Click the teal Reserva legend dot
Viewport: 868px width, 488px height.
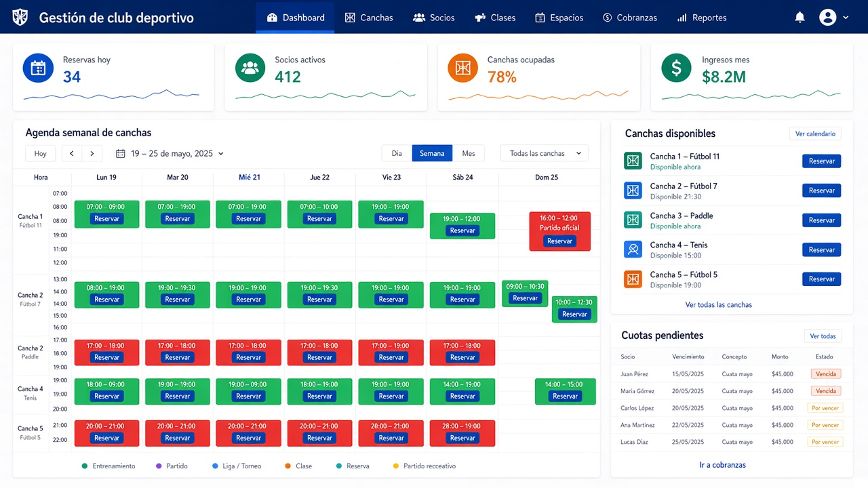(339, 466)
